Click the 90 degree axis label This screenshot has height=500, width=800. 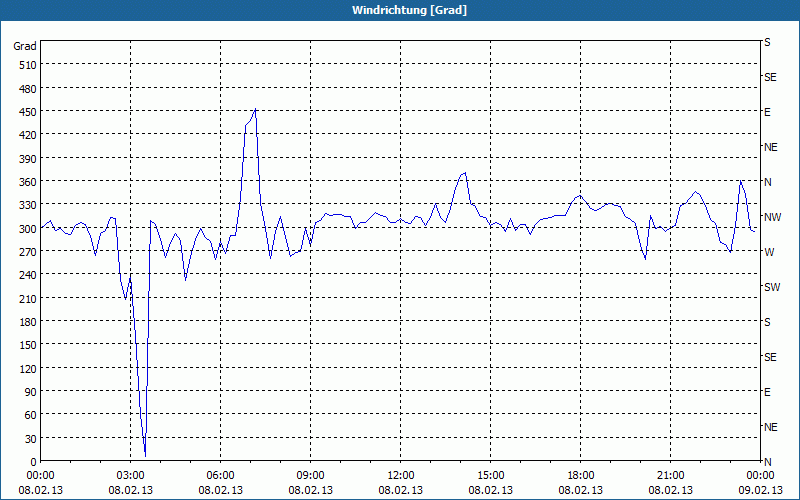point(31,392)
